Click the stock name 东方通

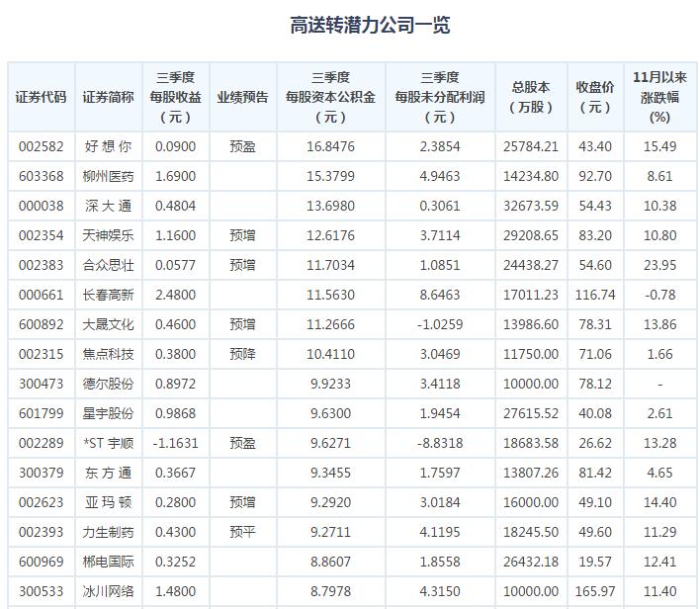pos(108,473)
